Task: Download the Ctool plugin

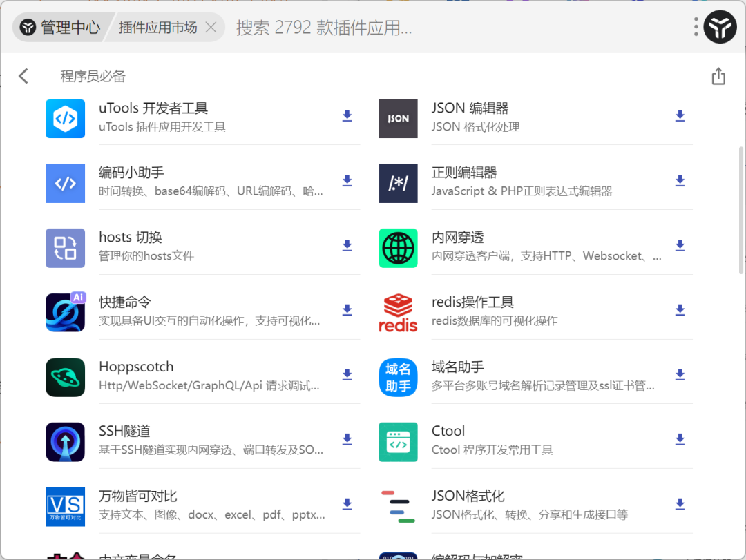Action: click(x=680, y=438)
